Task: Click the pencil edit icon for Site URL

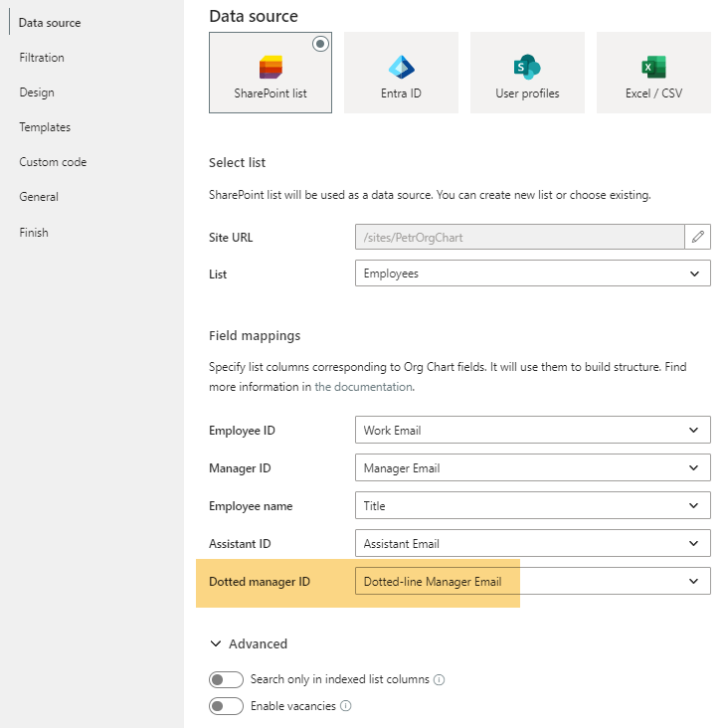Action: click(x=698, y=237)
